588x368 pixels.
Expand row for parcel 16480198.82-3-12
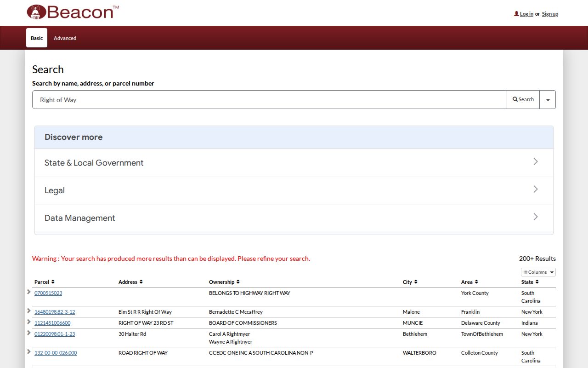click(x=29, y=310)
